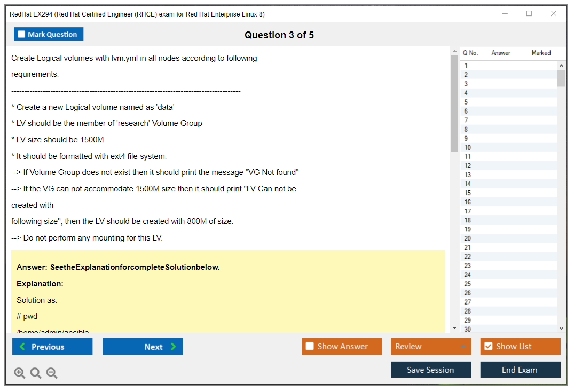Toggle the Mark Question checkbox

pyautogui.click(x=22, y=34)
